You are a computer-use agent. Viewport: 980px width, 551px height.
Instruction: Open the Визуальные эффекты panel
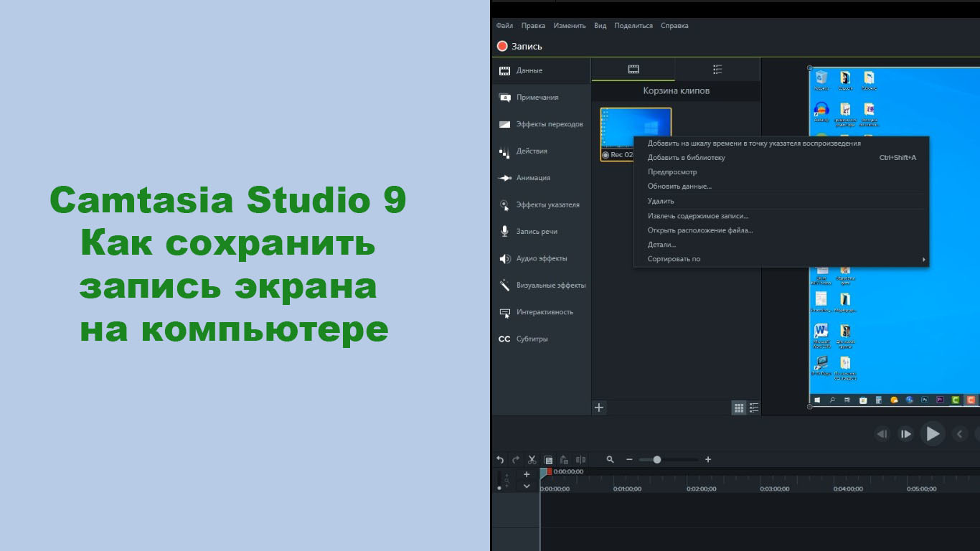(541, 285)
